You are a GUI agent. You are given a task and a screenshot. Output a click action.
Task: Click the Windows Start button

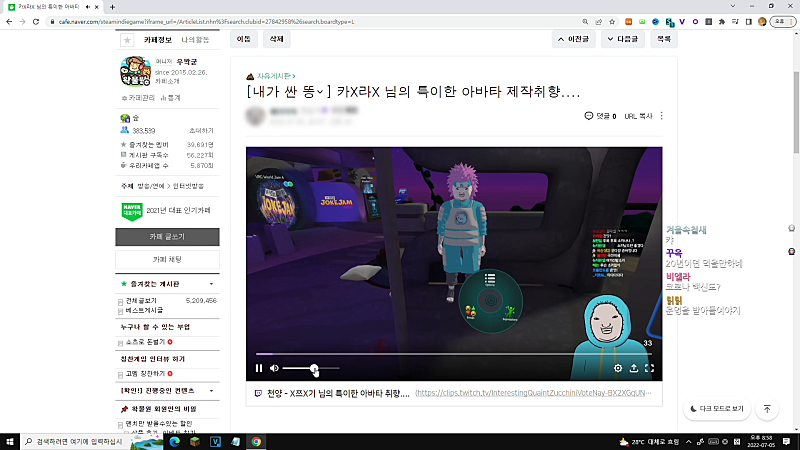pos(10,441)
